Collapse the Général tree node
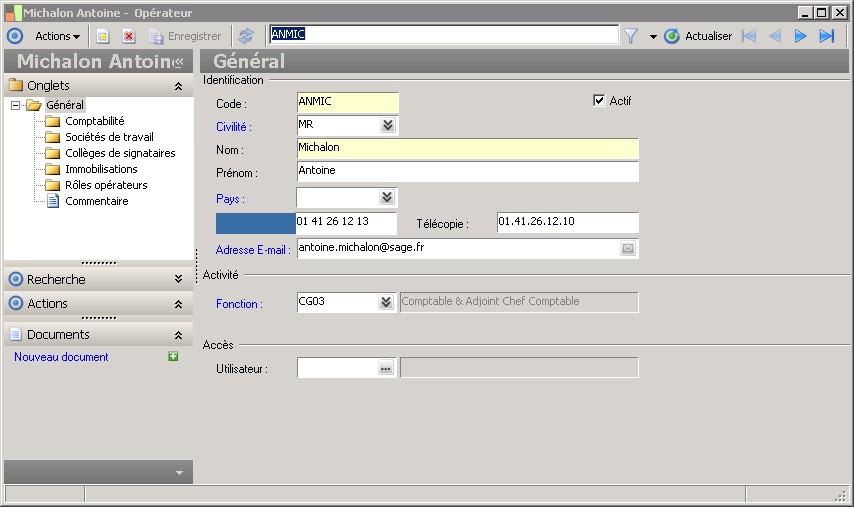The height and width of the screenshot is (507, 854). coord(15,105)
